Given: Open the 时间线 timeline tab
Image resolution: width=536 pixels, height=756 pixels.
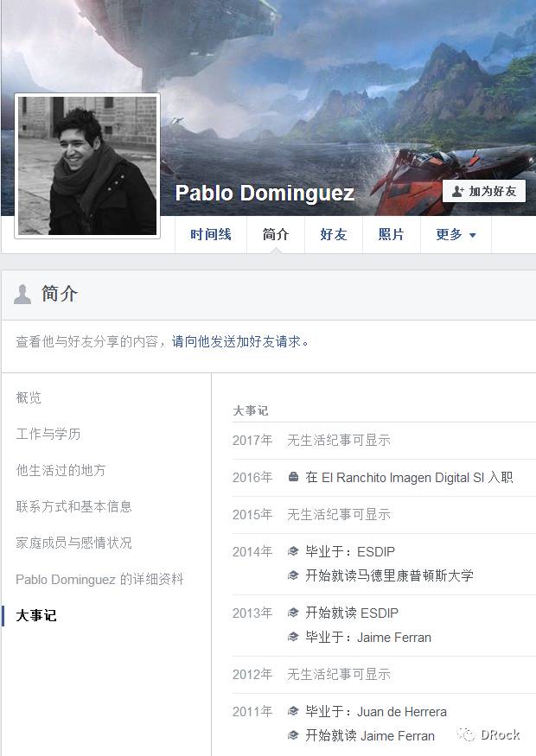Looking at the screenshot, I should pyautogui.click(x=211, y=234).
